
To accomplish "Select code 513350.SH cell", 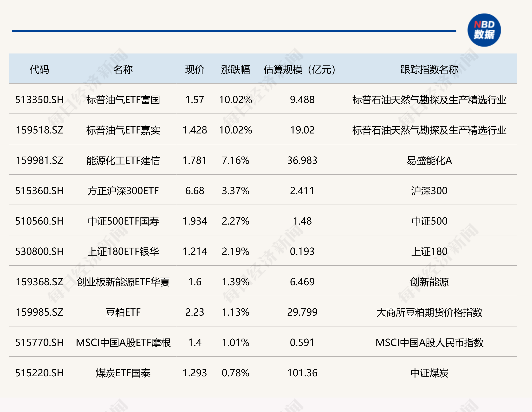I will coord(39,100).
